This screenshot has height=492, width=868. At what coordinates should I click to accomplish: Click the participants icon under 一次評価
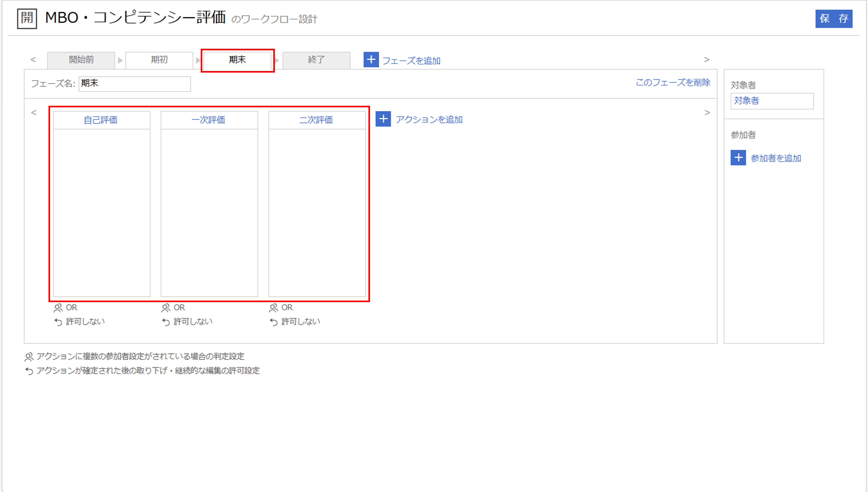click(x=166, y=308)
